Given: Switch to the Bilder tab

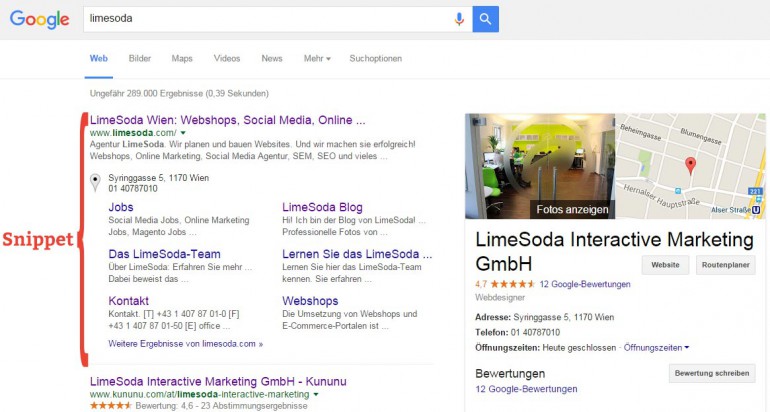Looking at the screenshot, I should 140,59.
